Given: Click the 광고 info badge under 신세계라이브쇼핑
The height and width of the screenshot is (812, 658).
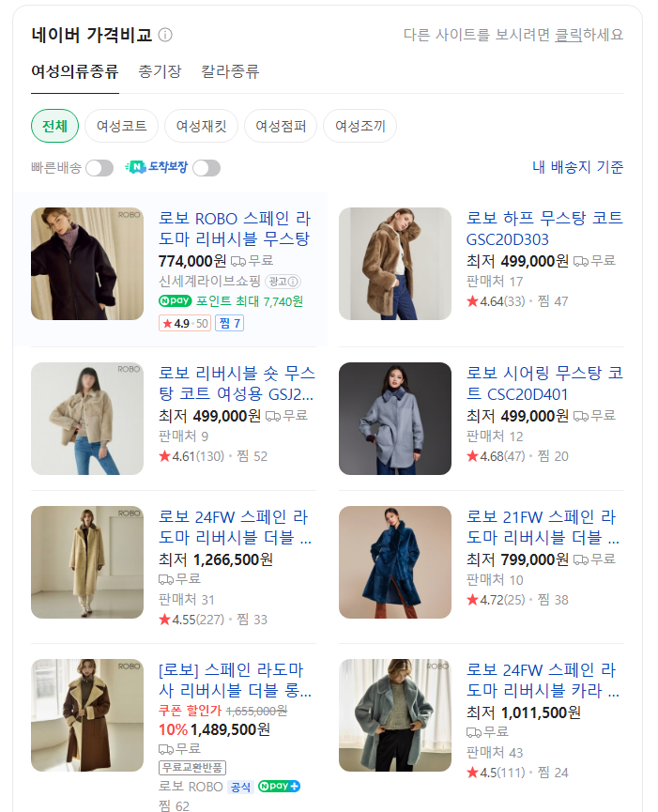Looking at the screenshot, I should click(283, 282).
